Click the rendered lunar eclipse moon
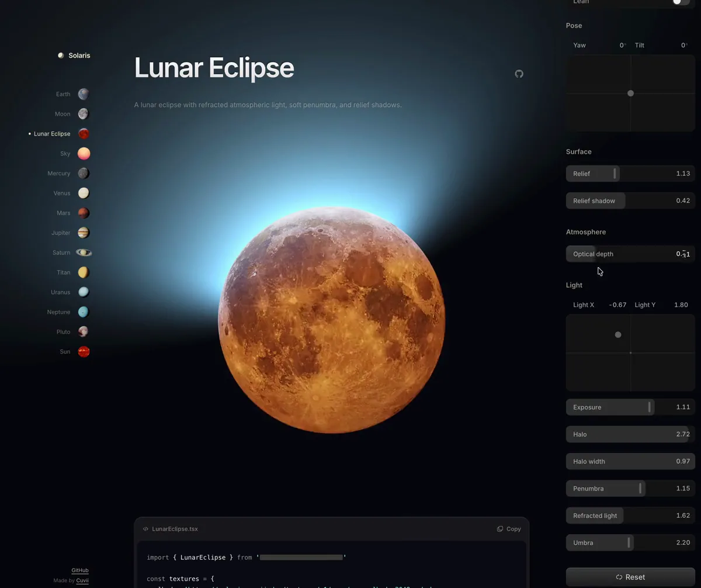 click(x=332, y=319)
